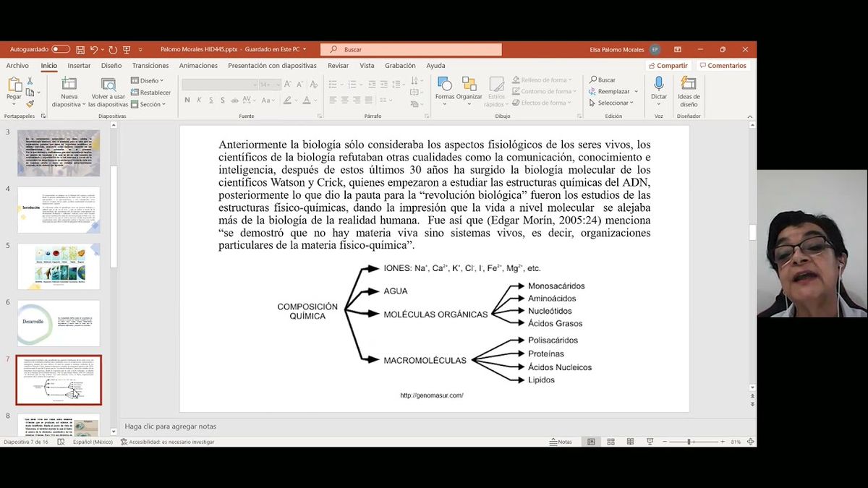Undo the last action
Image resolution: width=868 pixels, height=488 pixels.
[94, 49]
